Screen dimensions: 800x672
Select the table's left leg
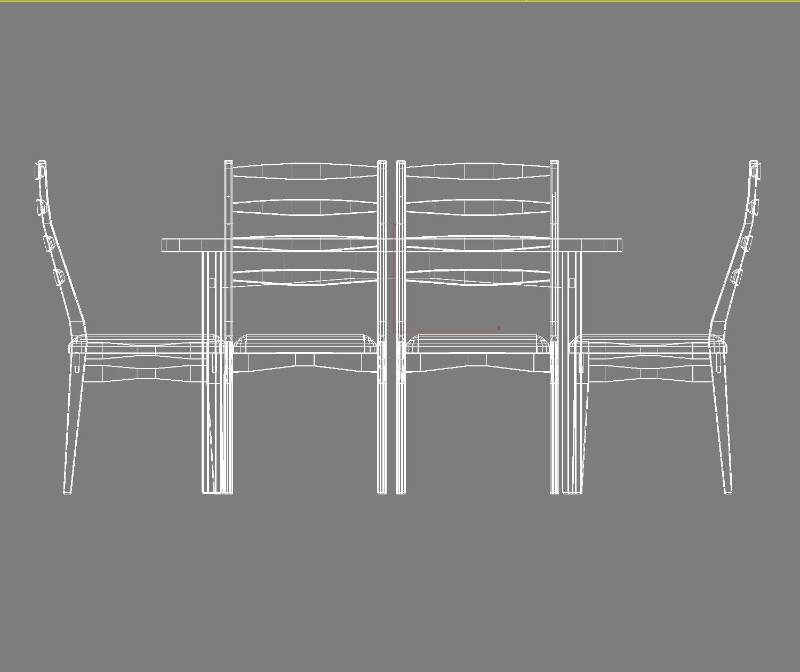(211, 372)
